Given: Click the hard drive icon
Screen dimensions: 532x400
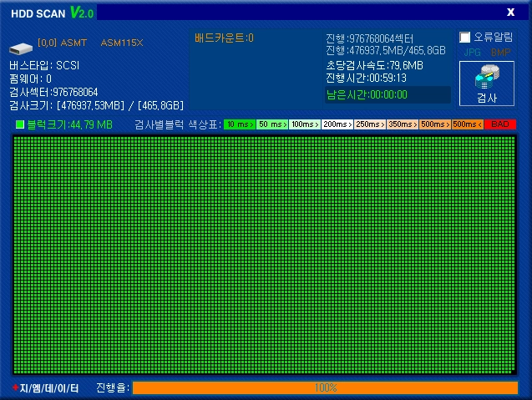Looking at the screenshot, I should tap(21, 48).
